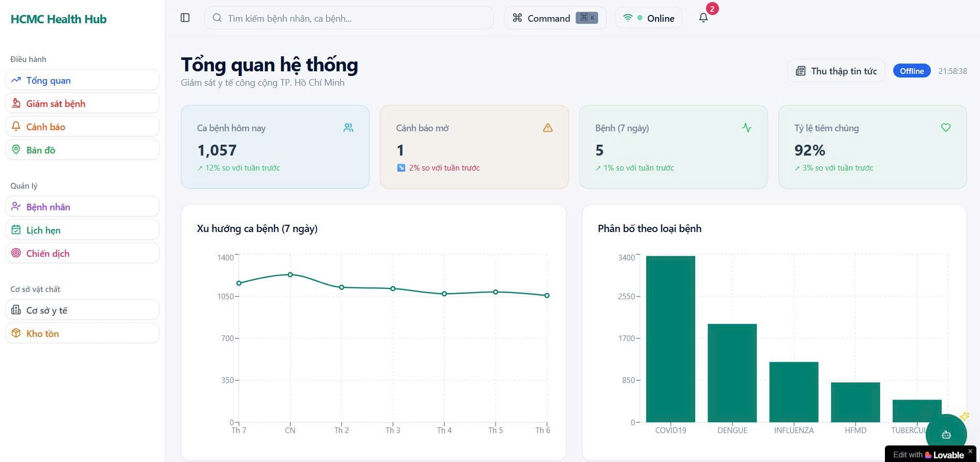This screenshot has width=980, height=462.
Task: Close the Edit with Lovable banner
Action: [x=970, y=451]
